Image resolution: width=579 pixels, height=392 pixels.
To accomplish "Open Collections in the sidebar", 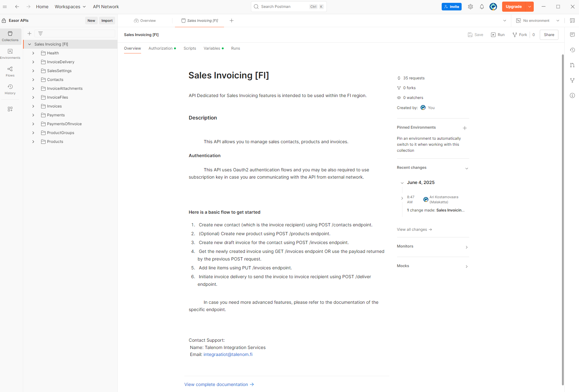I will click(x=10, y=36).
